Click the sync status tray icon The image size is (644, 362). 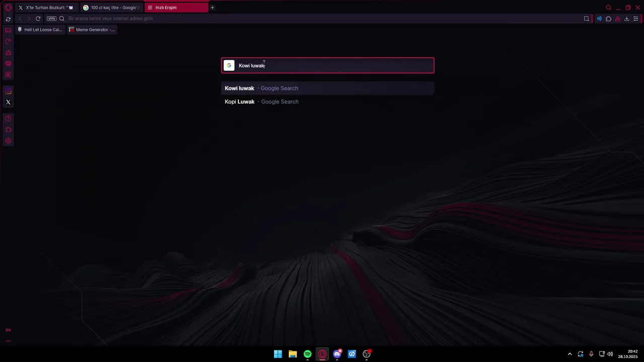point(581,354)
